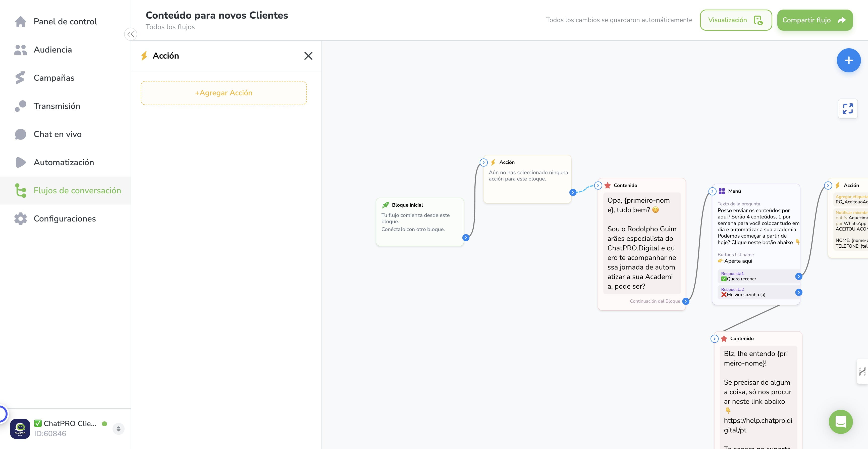868x449 pixels.
Task: Collapse the sidebar with double-chevron button
Action: coord(131,34)
